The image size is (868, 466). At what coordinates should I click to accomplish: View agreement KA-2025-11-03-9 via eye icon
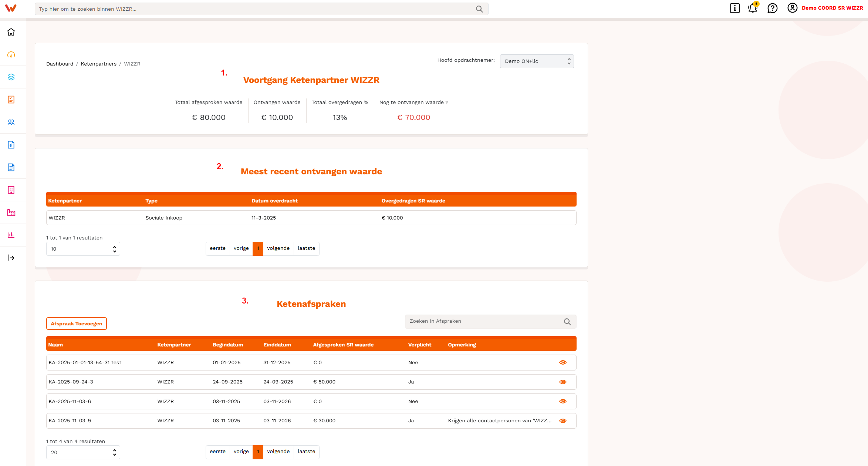click(563, 421)
